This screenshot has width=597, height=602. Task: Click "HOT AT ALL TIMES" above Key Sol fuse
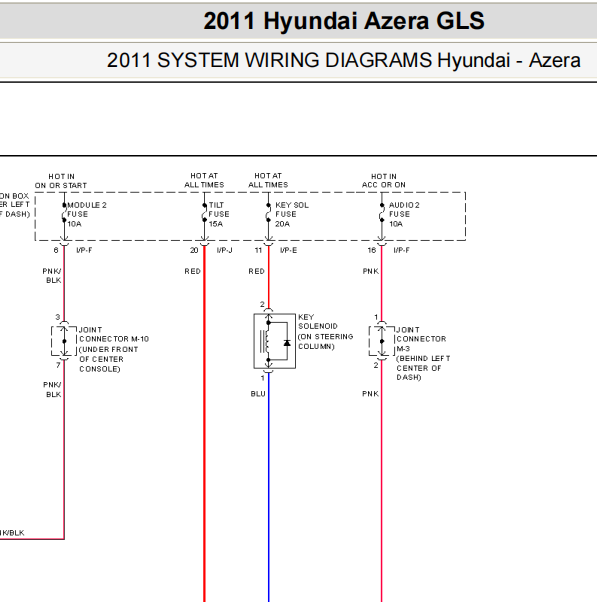(x=268, y=180)
